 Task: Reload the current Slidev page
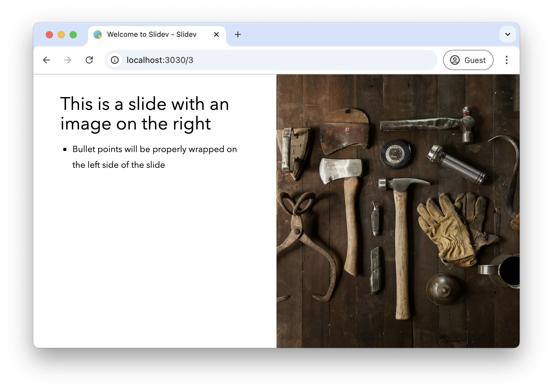[89, 60]
